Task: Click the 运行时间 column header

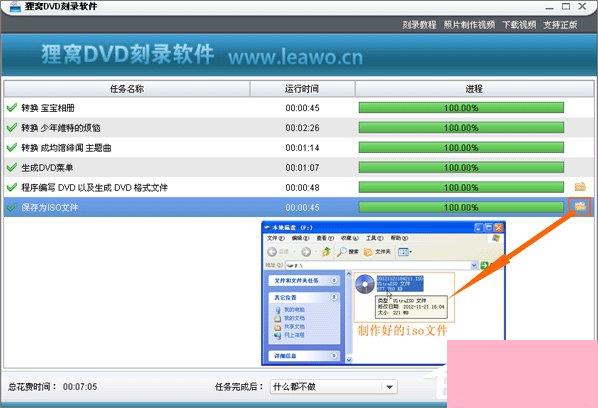Action: [x=302, y=89]
